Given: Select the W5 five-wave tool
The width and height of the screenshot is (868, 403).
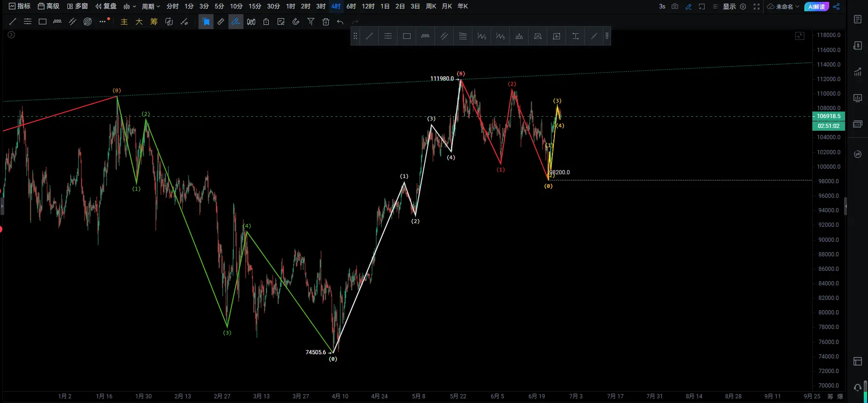Looking at the screenshot, I should [500, 36].
